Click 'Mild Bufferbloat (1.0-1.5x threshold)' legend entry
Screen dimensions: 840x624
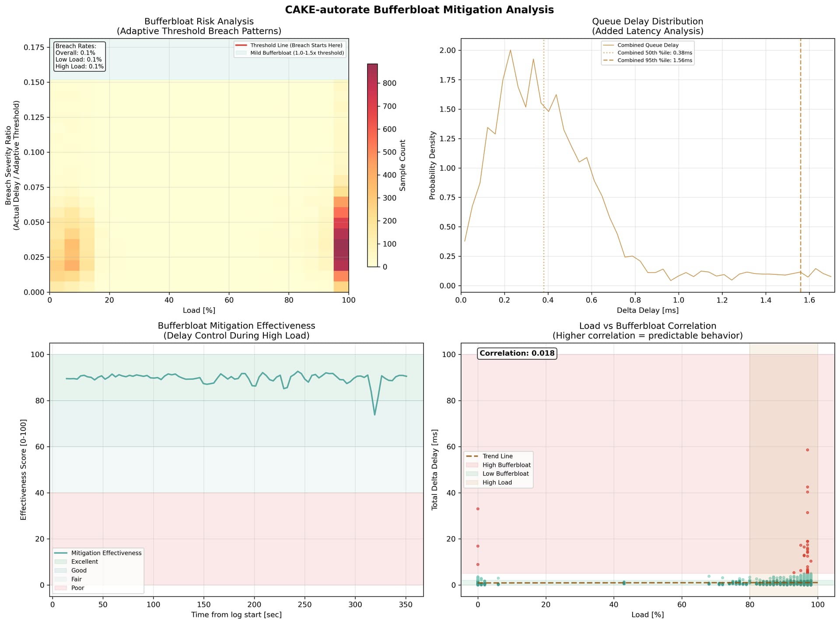290,53
